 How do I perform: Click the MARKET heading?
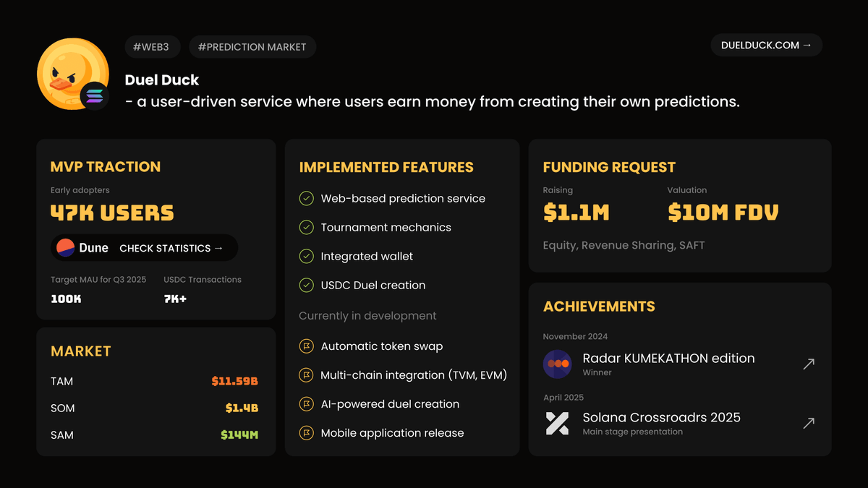point(81,351)
